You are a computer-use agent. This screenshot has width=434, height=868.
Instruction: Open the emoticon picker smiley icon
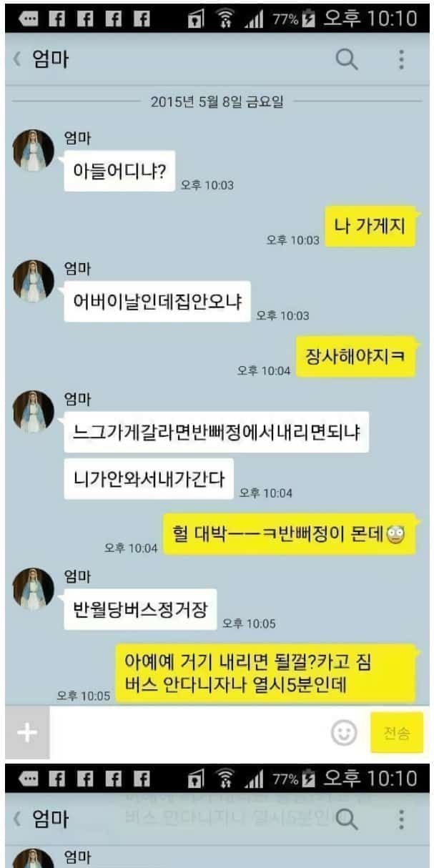(x=345, y=733)
